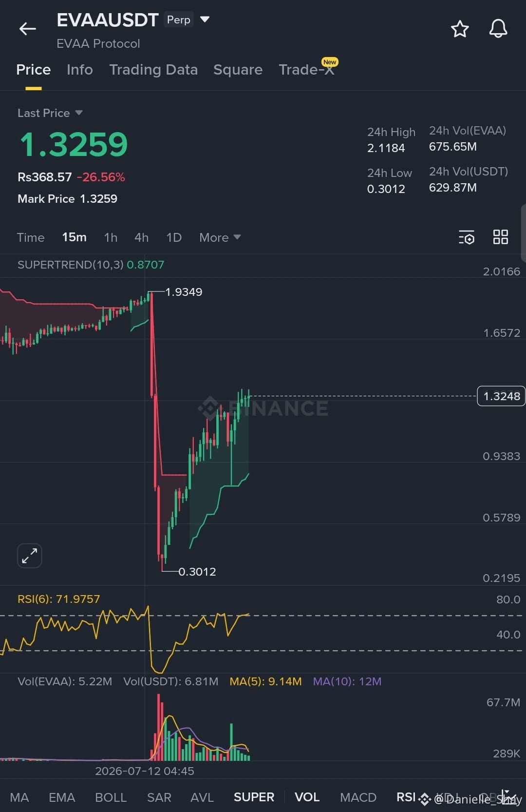Viewport: 526px width, 812px height.
Task: Toggle the AVL indicator
Action: [x=202, y=797]
